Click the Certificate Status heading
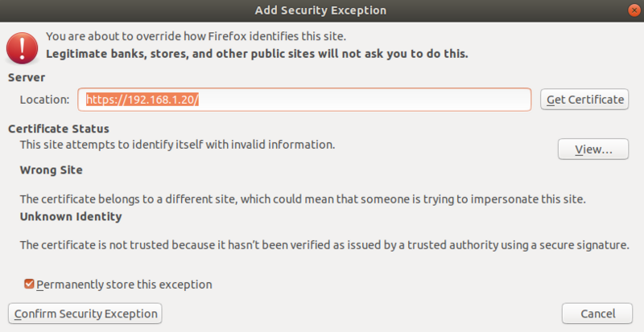 coord(58,129)
